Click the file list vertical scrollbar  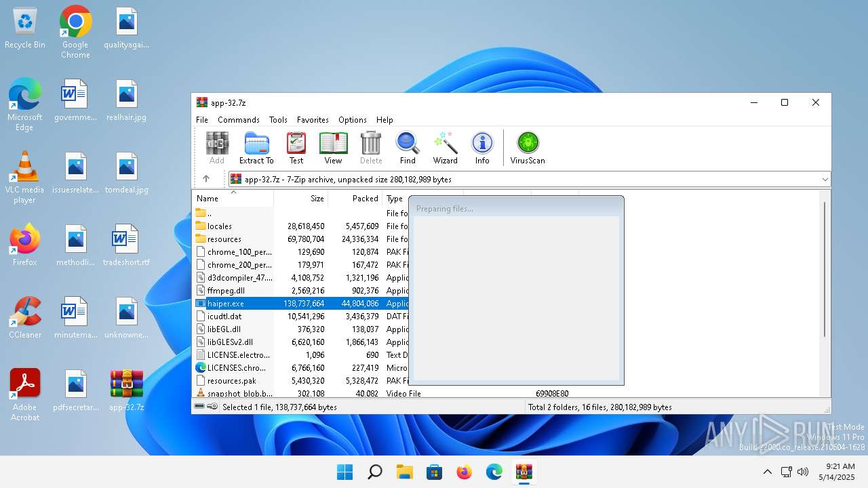(825, 270)
